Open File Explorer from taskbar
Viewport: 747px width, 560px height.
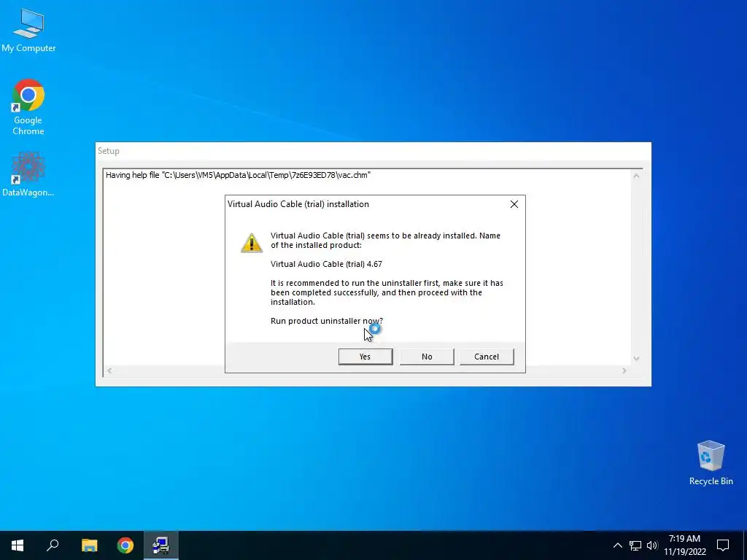pos(89,545)
